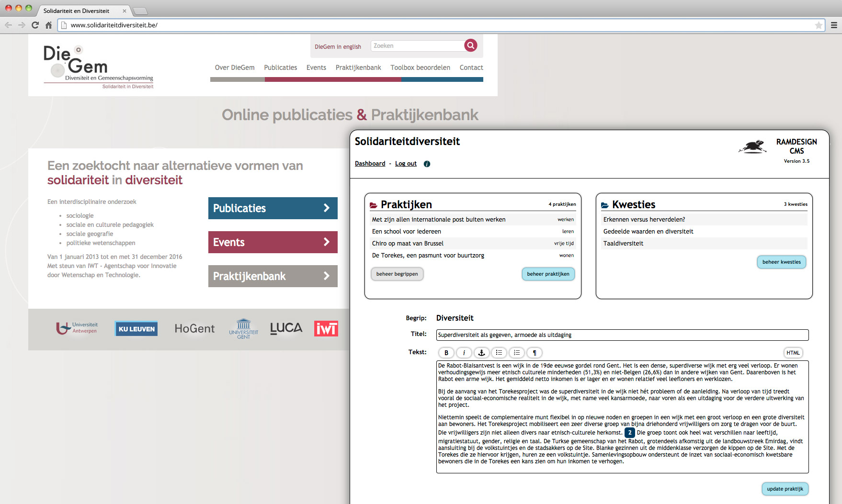The width and height of the screenshot is (842, 504).
Task: Click the Zoeken search field
Action: [x=418, y=46]
